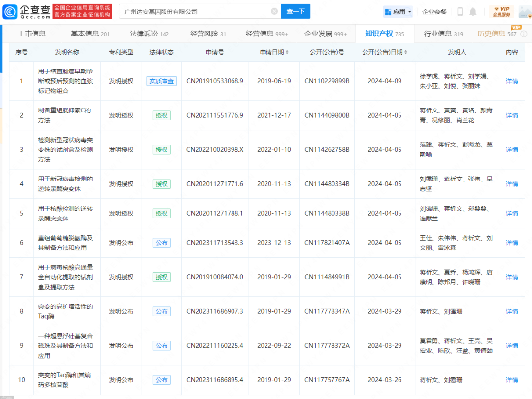Sort by 申请日期 column arrows
The height and width of the screenshot is (399, 532).
pos(287,52)
